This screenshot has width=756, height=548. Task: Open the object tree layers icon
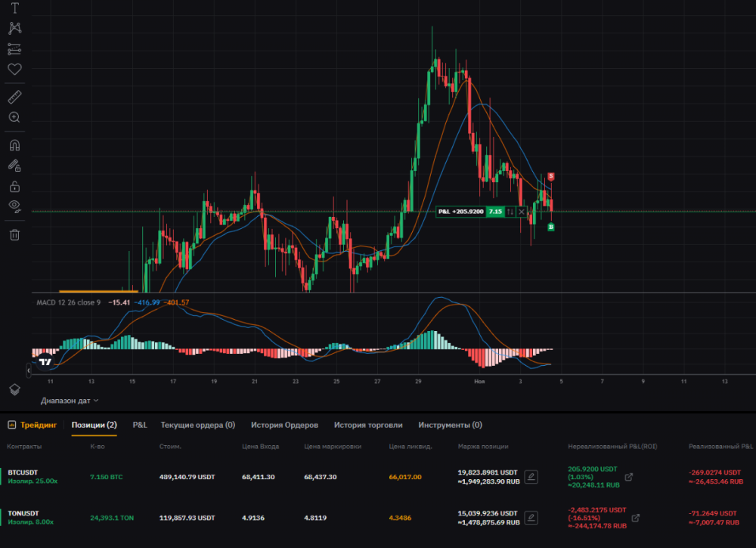coord(14,389)
